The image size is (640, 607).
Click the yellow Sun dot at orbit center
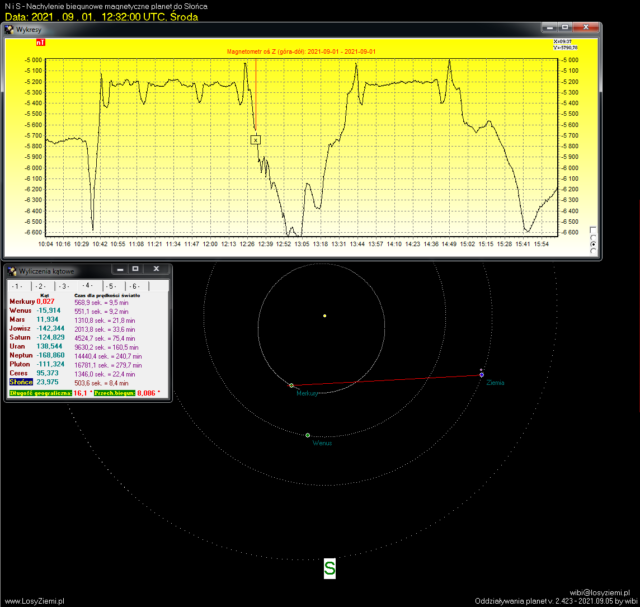324,317
